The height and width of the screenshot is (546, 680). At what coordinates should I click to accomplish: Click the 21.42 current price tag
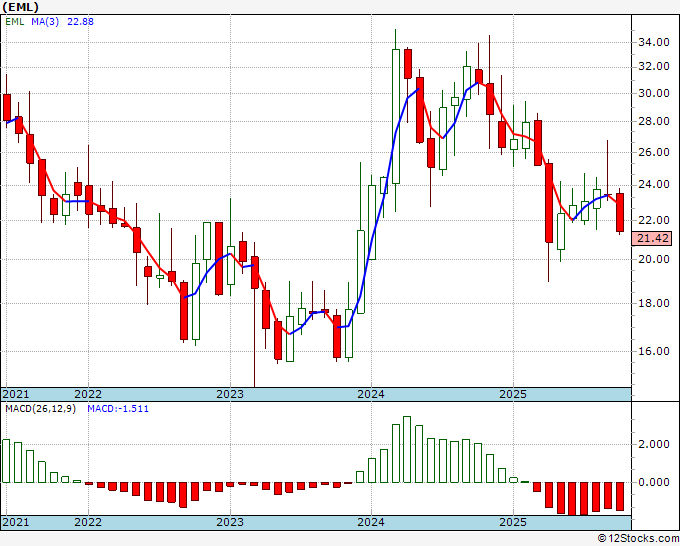click(x=652, y=238)
